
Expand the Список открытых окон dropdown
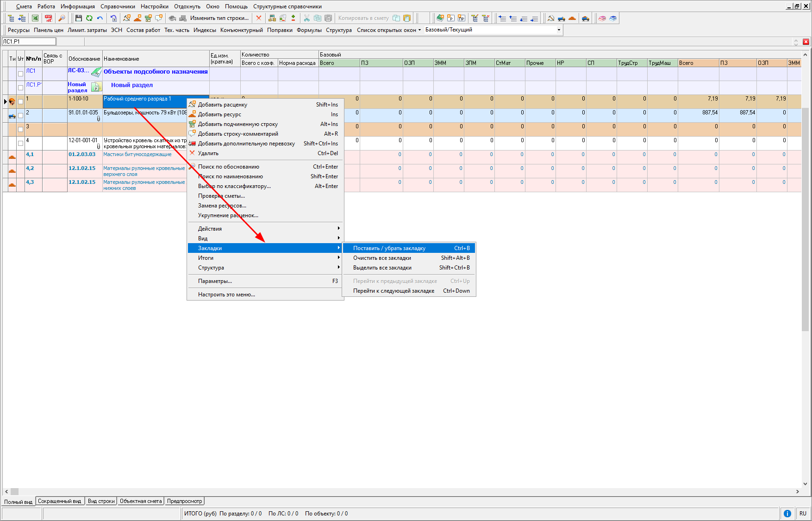[388, 30]
